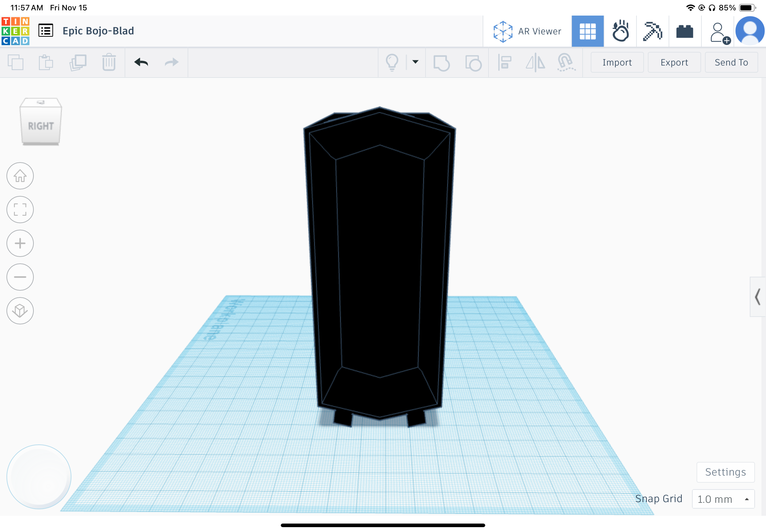
Task: Launch the AR Viewer
Action: (x=527, y=31)
